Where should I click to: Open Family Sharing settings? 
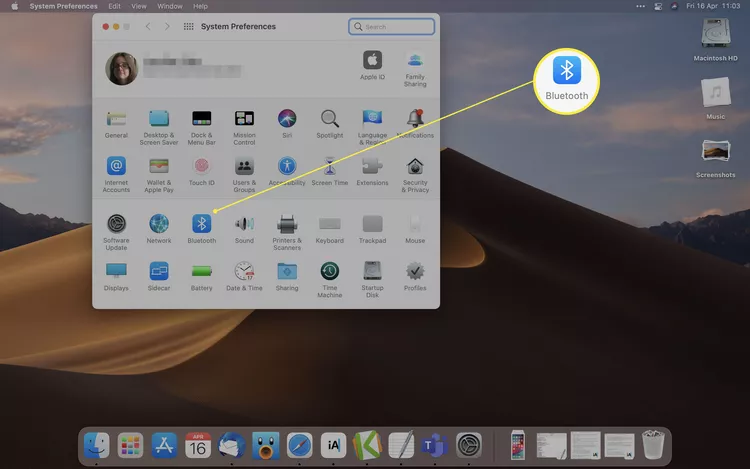pos(415,69)
